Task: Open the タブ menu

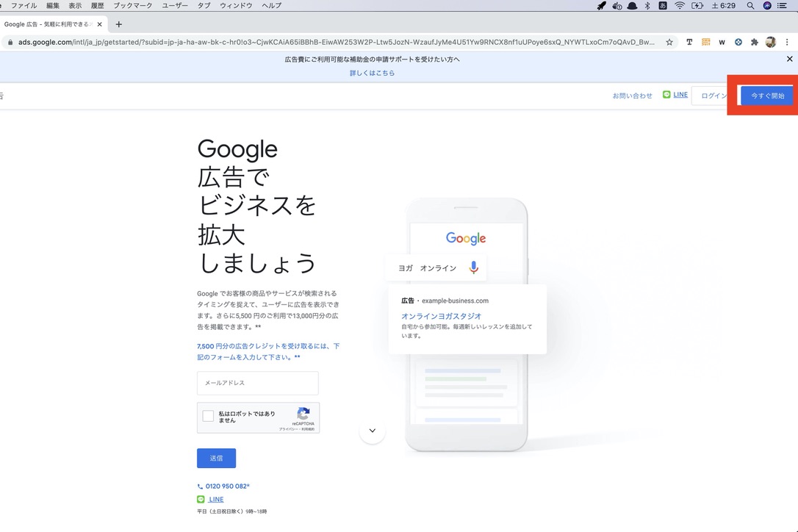Action: point(204,6)
